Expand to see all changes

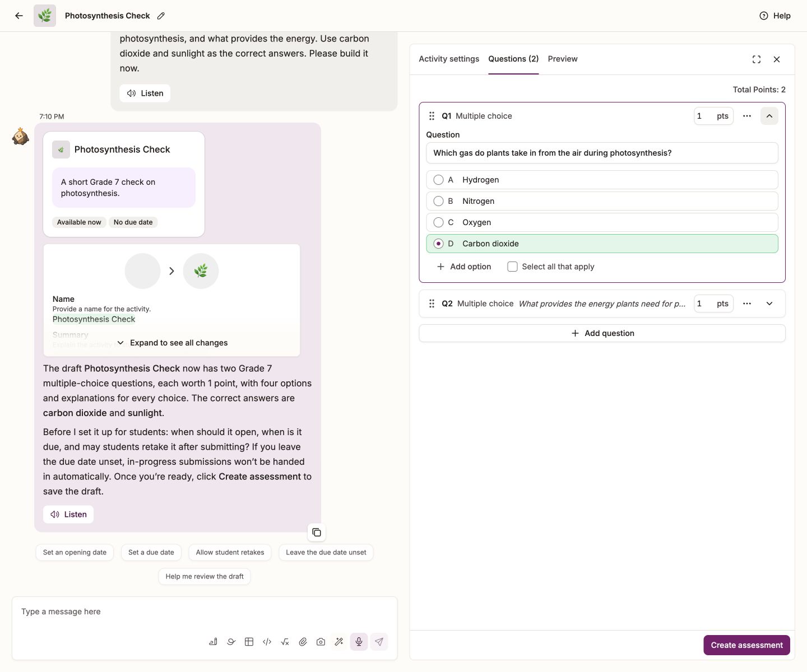[172, 343]
